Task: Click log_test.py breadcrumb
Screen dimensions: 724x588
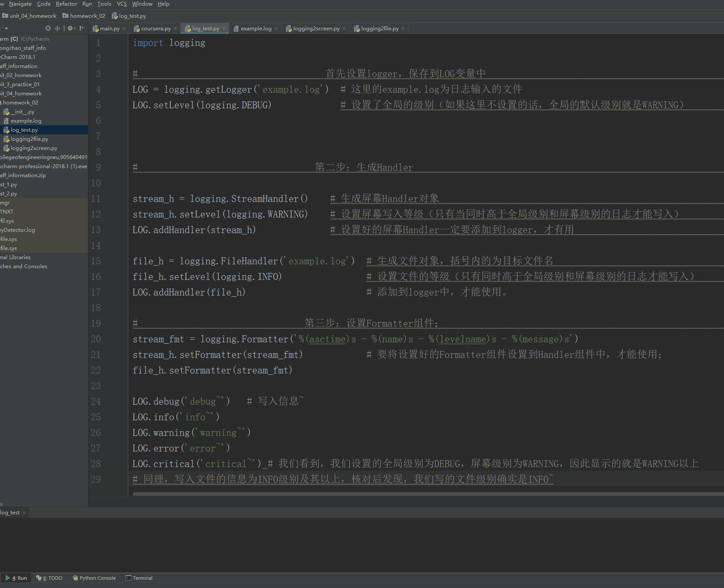Action: [129, 16]
